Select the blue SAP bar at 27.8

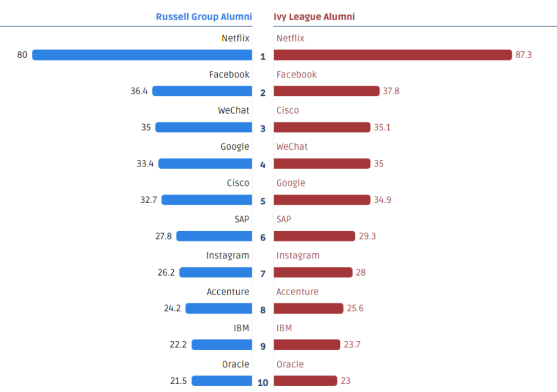214,236
